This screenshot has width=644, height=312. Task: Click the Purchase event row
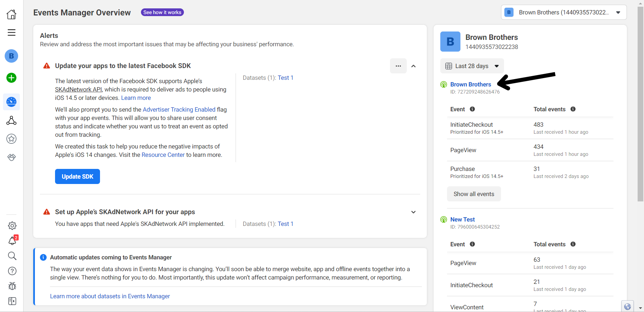[x=530, y=172]
